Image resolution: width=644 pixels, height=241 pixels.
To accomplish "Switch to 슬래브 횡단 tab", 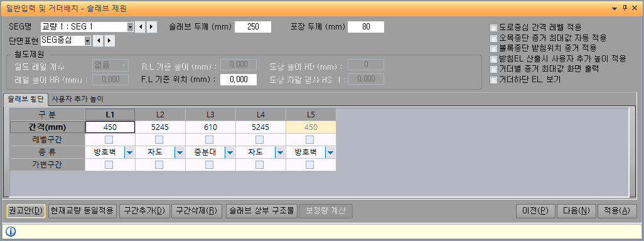I will (26, 99).
